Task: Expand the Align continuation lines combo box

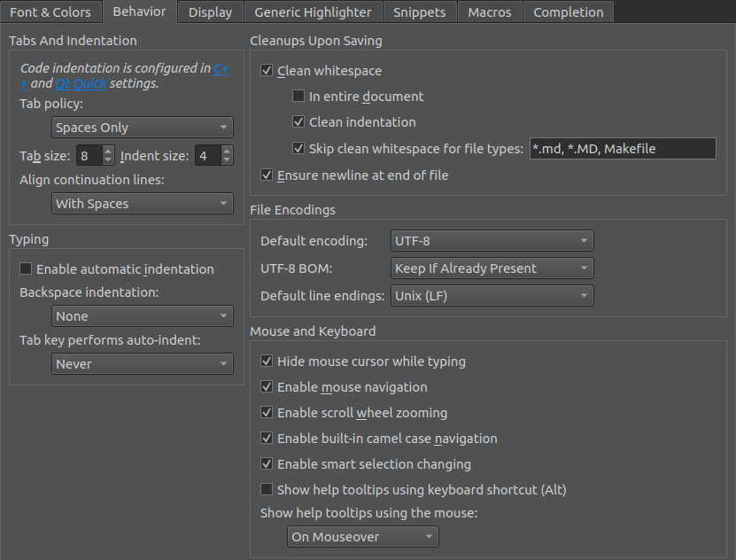Action: coord(142,204)
